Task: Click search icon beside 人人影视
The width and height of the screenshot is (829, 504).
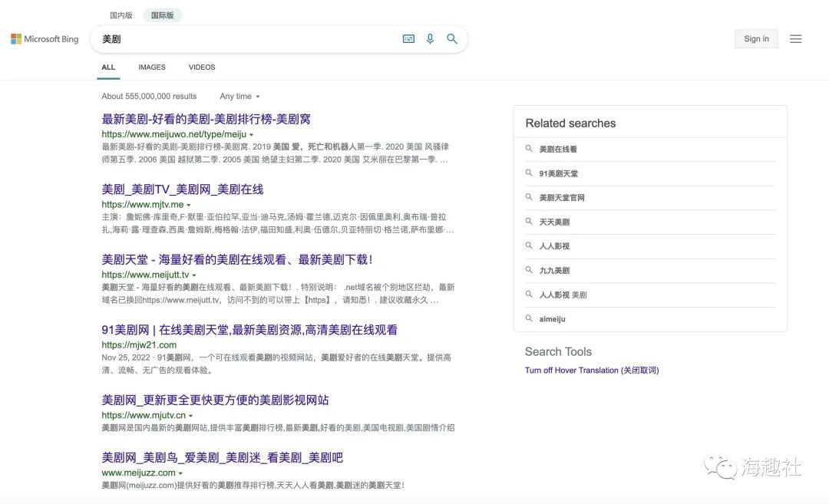Action: coord(529,245)
